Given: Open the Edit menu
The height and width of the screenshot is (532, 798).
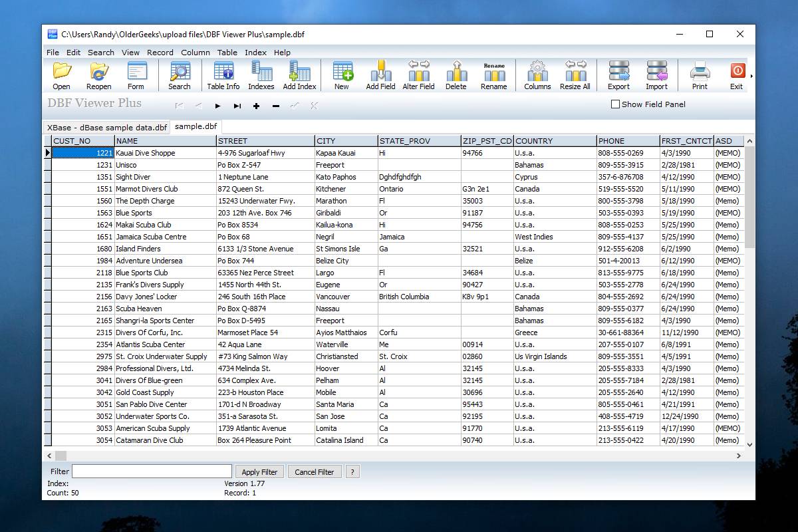Looking at the screenshot, I should pos(73,53).
